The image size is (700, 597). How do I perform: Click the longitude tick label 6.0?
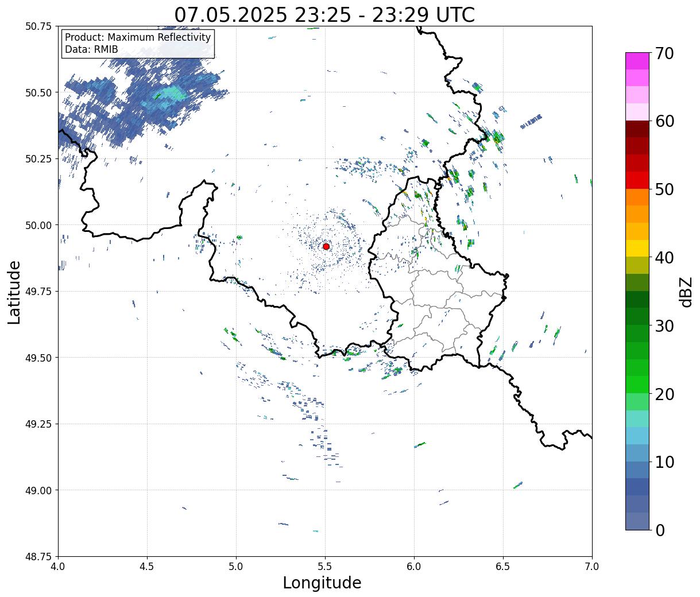tap(414, 567)
